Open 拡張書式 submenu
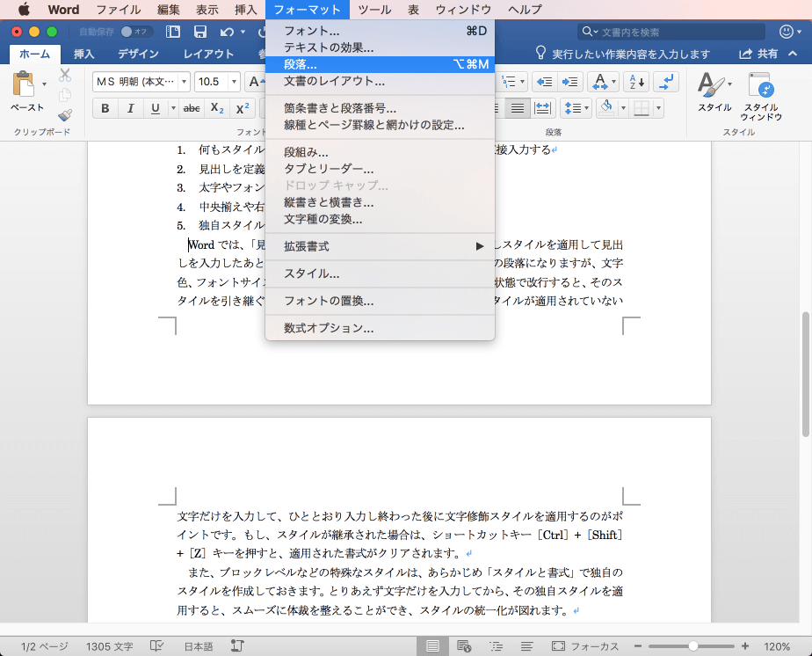Image resolution: width=812 pixels, height=656 pixels. pos(380,246)
